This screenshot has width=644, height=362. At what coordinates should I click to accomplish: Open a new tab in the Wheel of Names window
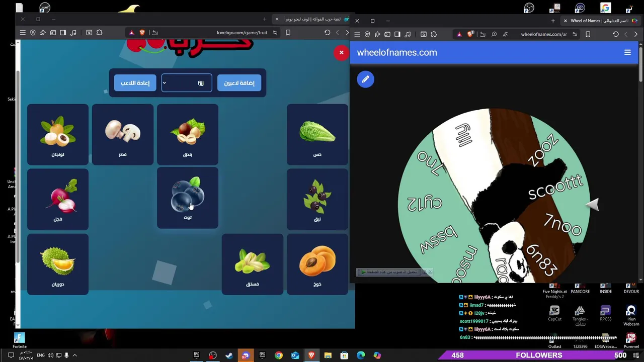click(x=553, y=21)
